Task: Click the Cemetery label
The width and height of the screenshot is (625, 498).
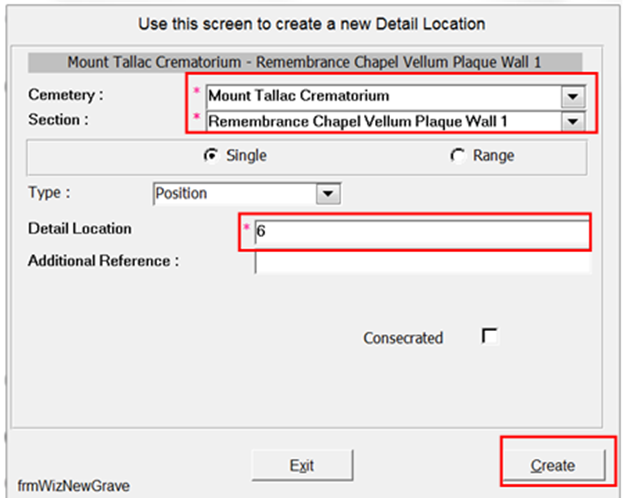Action: [66, 95]
